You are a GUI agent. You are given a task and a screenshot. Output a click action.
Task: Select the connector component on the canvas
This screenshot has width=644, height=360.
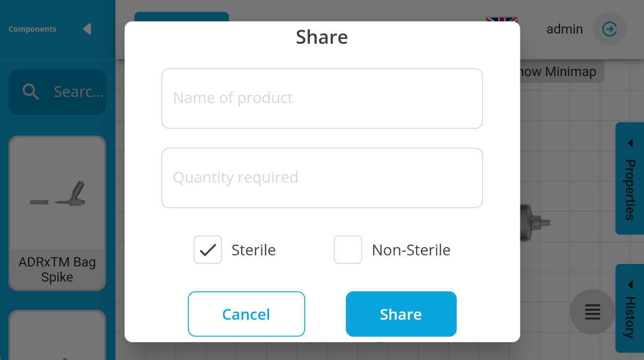coord(534,222)
